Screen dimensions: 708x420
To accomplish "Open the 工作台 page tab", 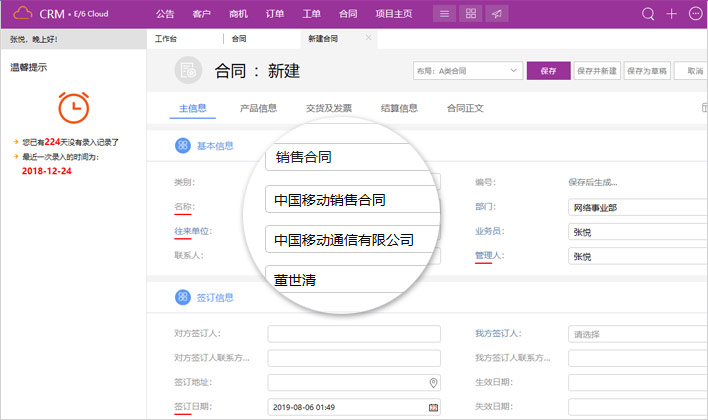I will coord(167,38).
